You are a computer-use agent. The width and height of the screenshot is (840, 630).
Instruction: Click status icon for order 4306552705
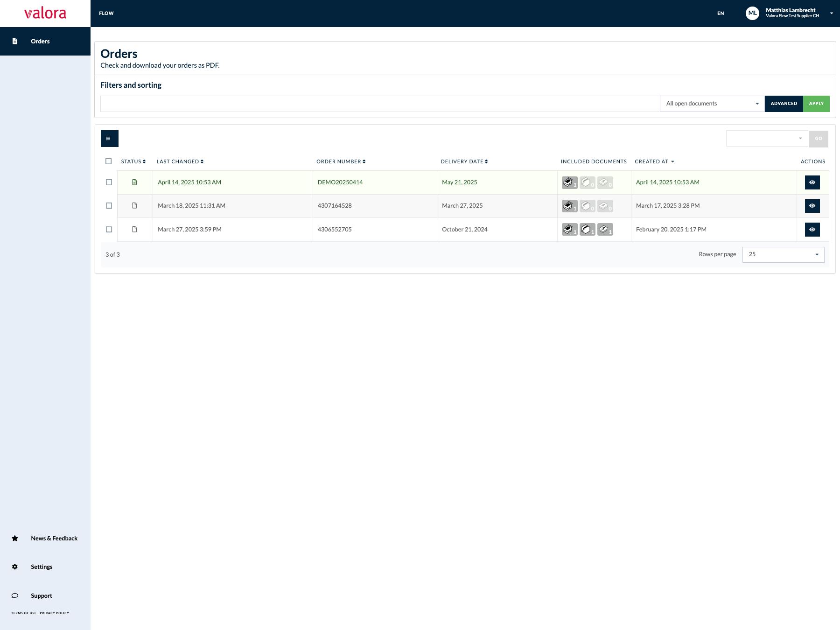pos(134,229)
